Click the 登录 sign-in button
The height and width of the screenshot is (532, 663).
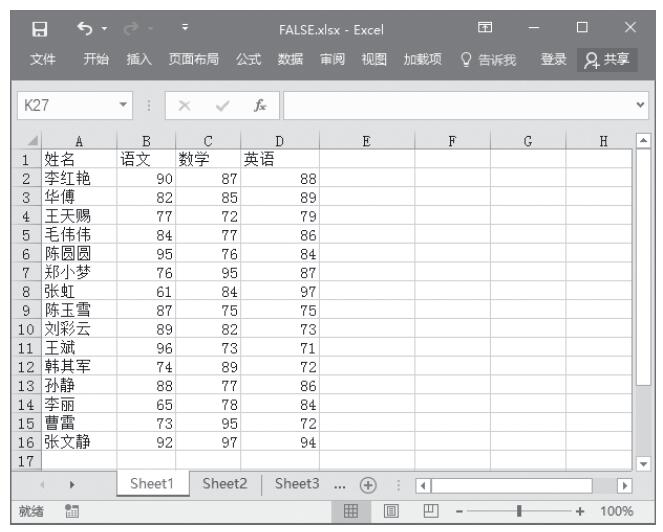554,60
